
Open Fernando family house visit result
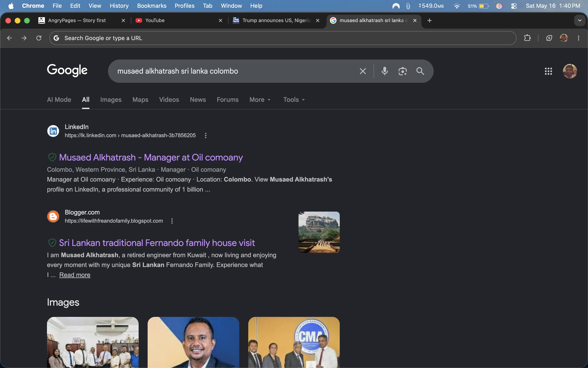(157, 243)
